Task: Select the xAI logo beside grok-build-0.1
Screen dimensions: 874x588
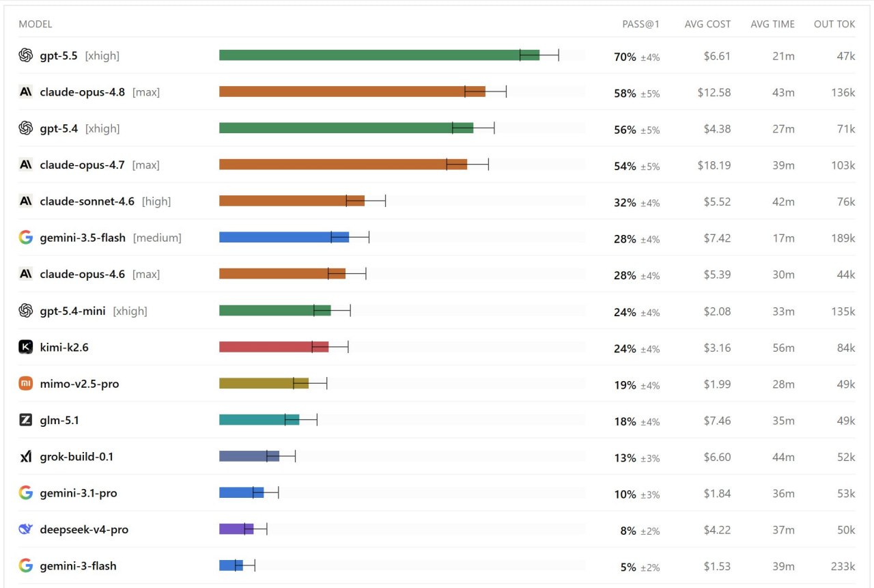Action: coord(26,457)
